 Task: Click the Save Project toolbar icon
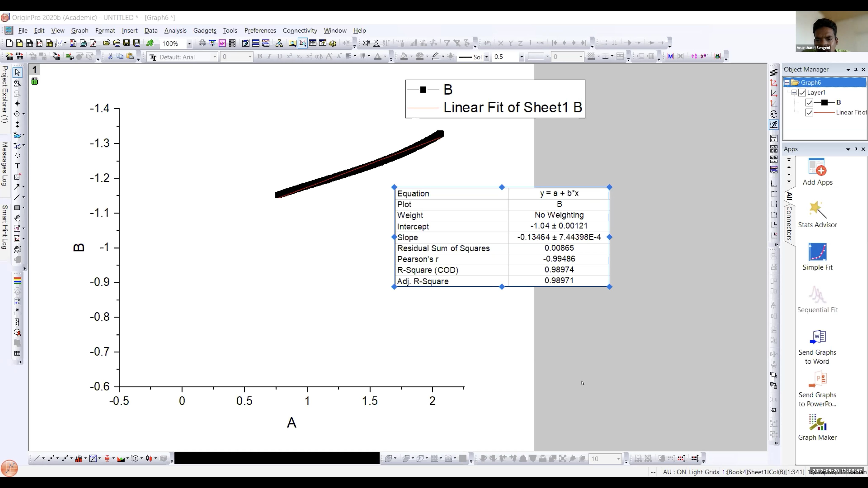tap(126, 43)
